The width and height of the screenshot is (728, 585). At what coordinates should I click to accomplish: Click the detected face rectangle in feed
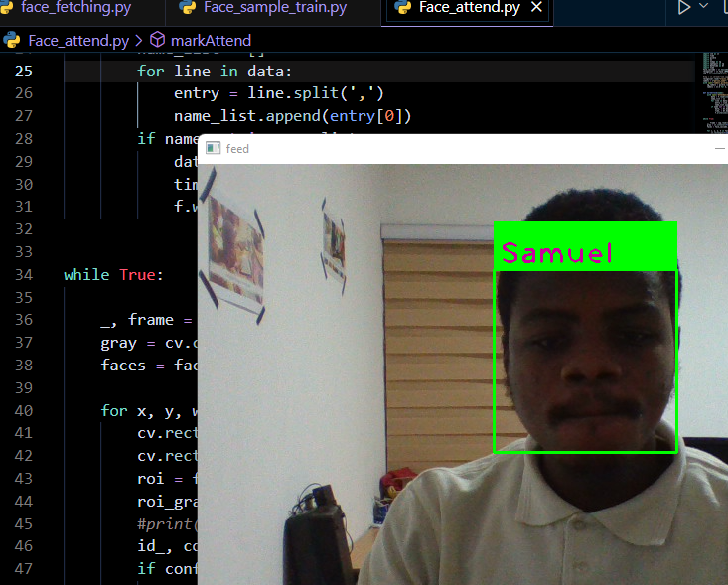pos(585,362)
